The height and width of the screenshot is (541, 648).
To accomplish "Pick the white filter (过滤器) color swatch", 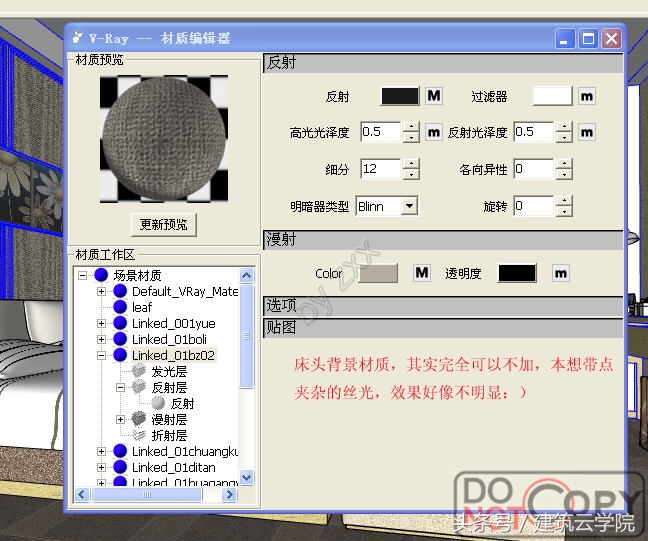I will pos(553,96).
